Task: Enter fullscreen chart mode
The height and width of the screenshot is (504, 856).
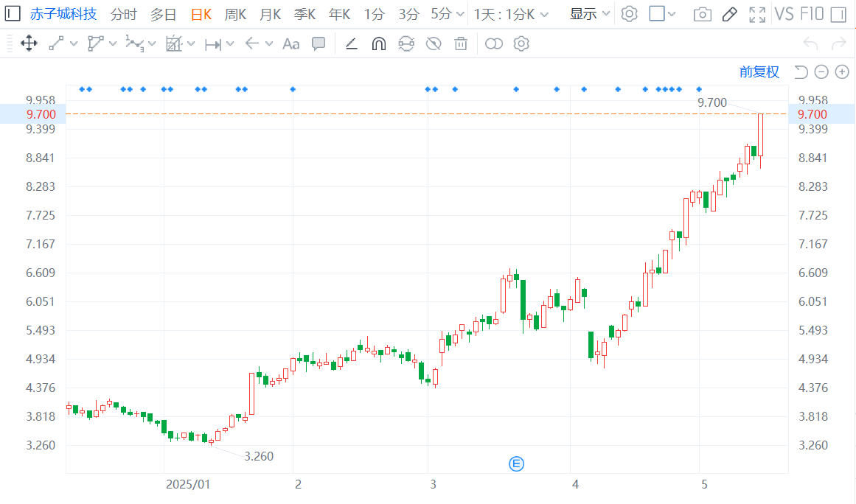Action: click(757, 14)
